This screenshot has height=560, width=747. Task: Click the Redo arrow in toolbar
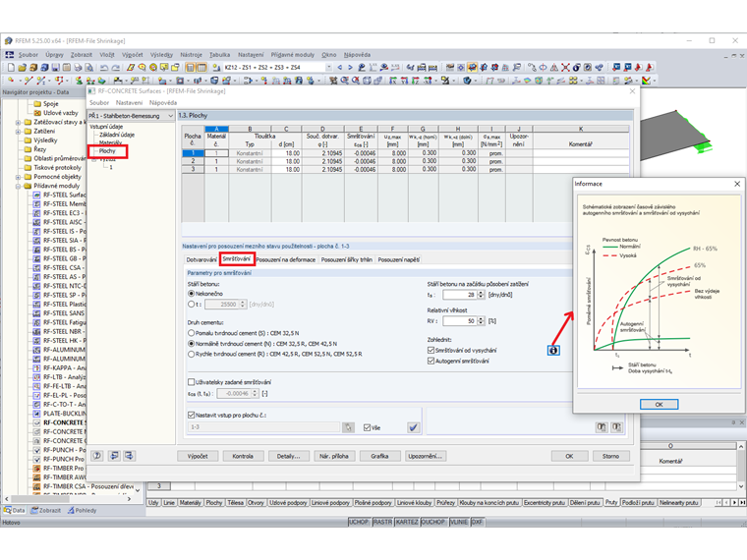(x=115, y=67)
